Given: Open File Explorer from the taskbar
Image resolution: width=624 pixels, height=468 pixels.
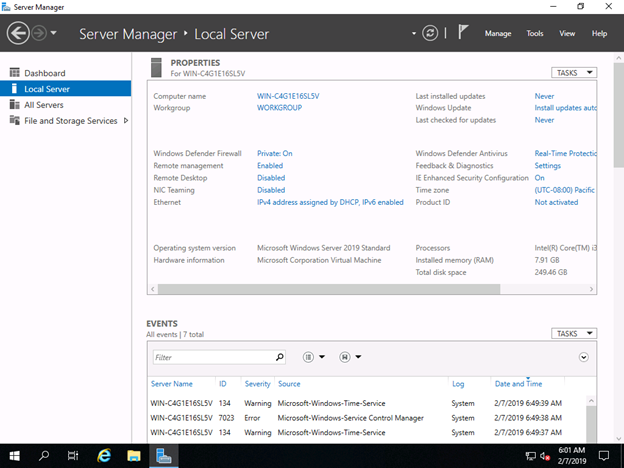Looking at the screenshot, I should (x=134, y=456).
